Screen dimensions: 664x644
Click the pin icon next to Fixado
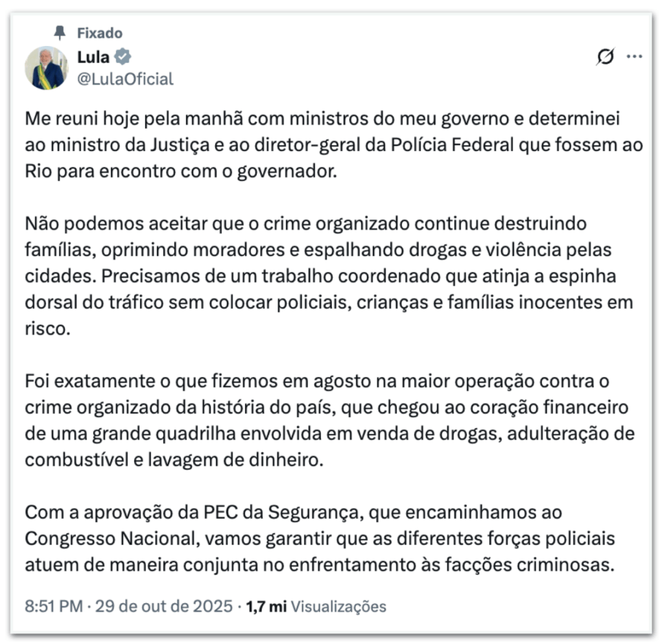[x=60, y=32]
